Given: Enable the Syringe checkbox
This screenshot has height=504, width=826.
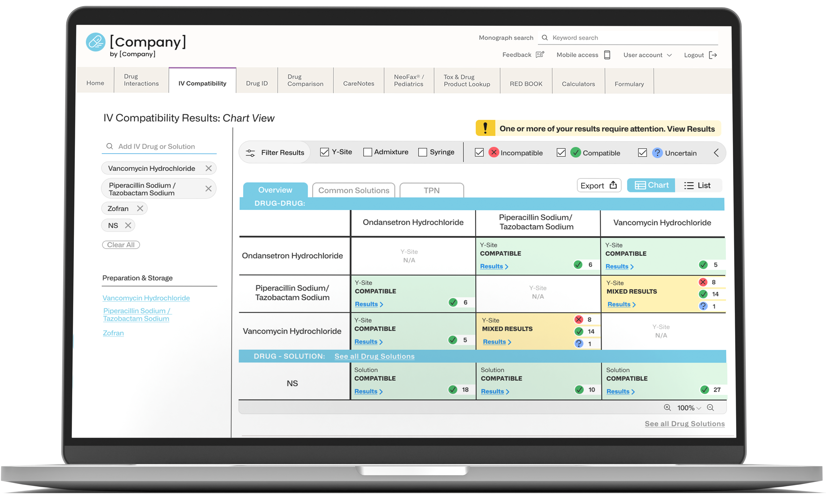Looking at the screenshot, I should click(x=422, y=152).
